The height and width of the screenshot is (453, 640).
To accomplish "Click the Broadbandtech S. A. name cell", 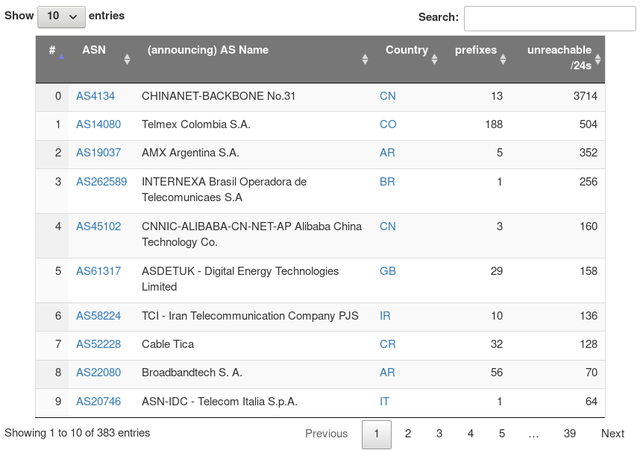I will click(253, 373).
